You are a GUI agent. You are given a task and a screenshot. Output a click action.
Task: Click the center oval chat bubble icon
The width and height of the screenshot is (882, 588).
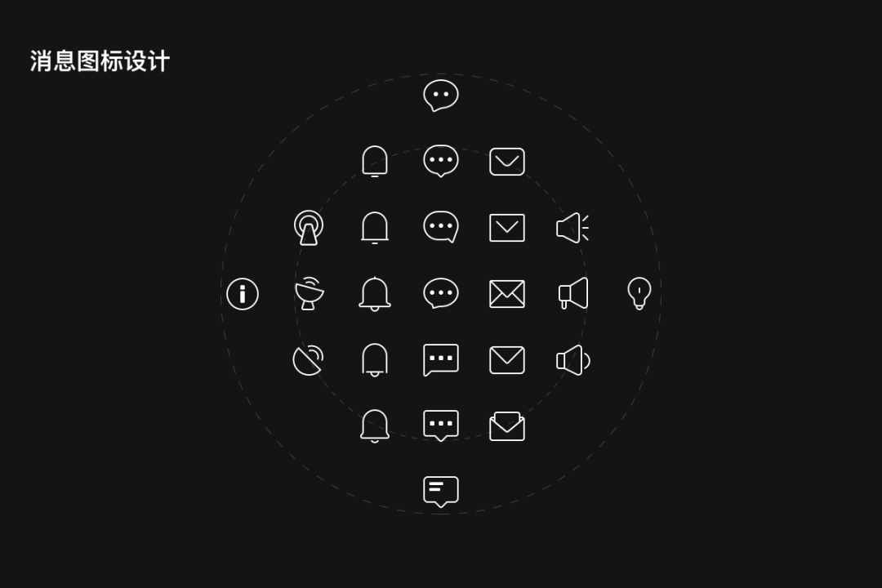(x=441, y=293)
